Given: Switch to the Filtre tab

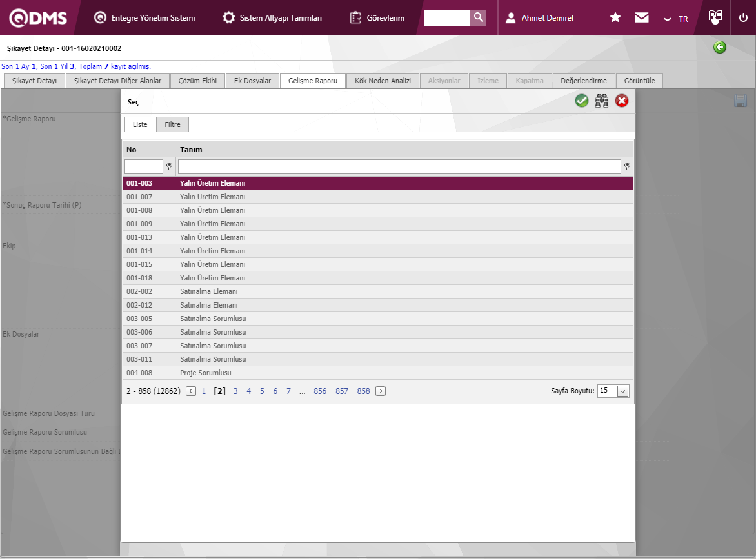Looking at the screenshot, I should pyautogui.click(x=173, y=124).
